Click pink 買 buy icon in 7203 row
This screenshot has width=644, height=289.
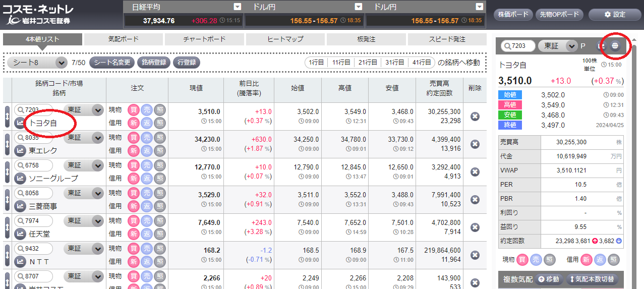pyautogui.click(x=134, y=110)
